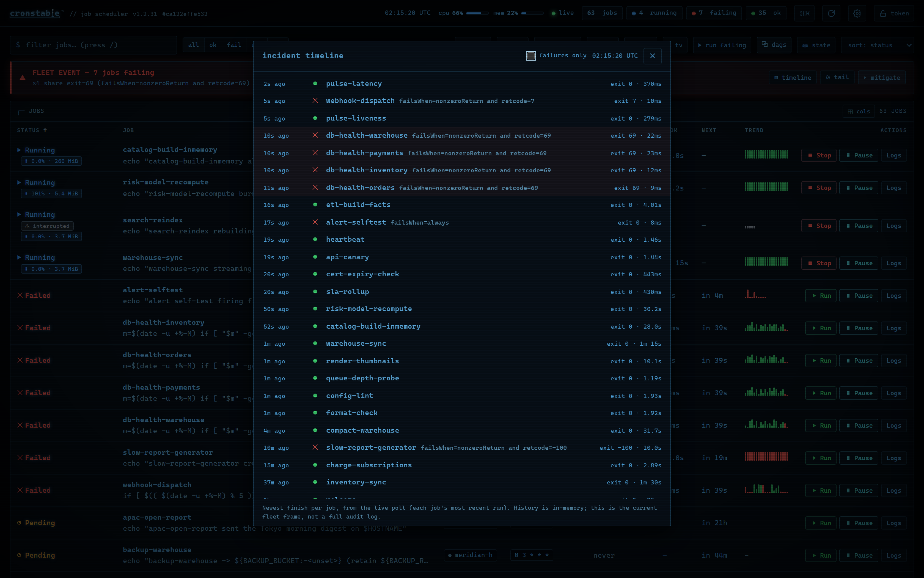Click alert-selftest entry in incident timeline
The image size is (924, 578).
pyautogui.click(x=462, y=222)
